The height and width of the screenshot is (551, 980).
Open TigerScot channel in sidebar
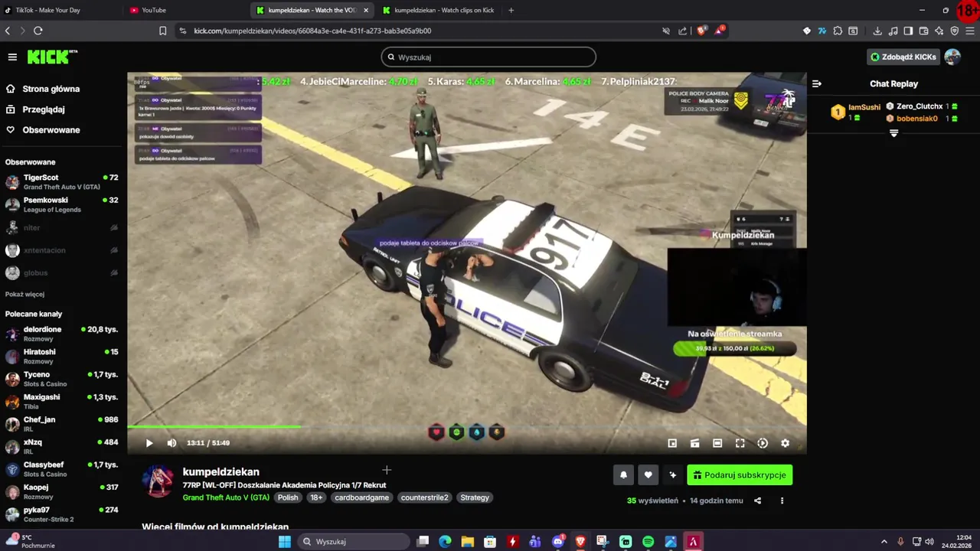coord(61,182)
